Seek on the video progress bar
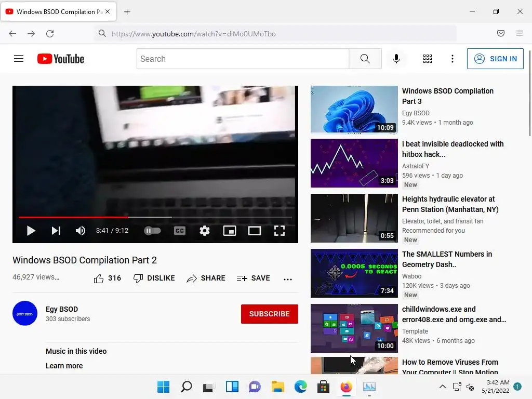 tap(155, 217)
